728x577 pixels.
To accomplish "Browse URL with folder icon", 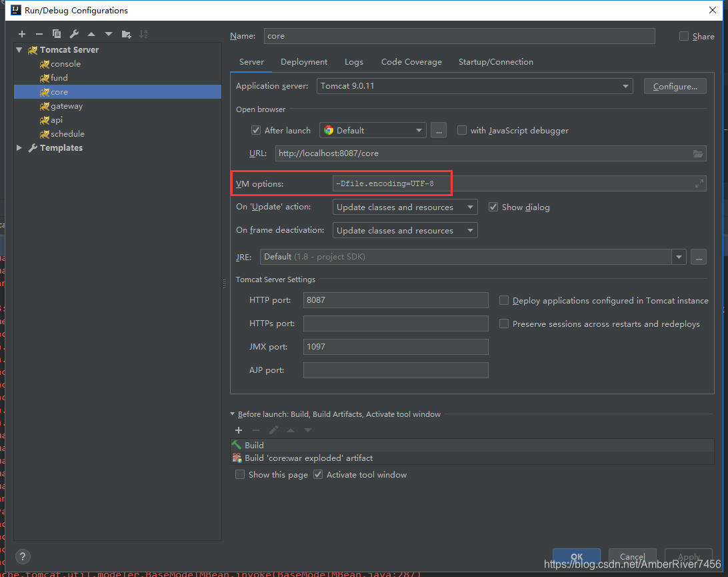I will click(x=698, y=153).
